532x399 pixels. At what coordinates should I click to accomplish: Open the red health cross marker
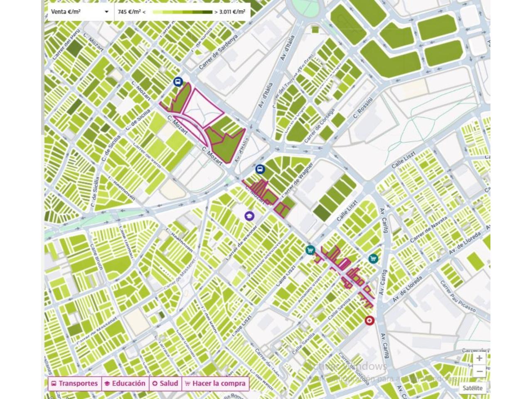369,320
